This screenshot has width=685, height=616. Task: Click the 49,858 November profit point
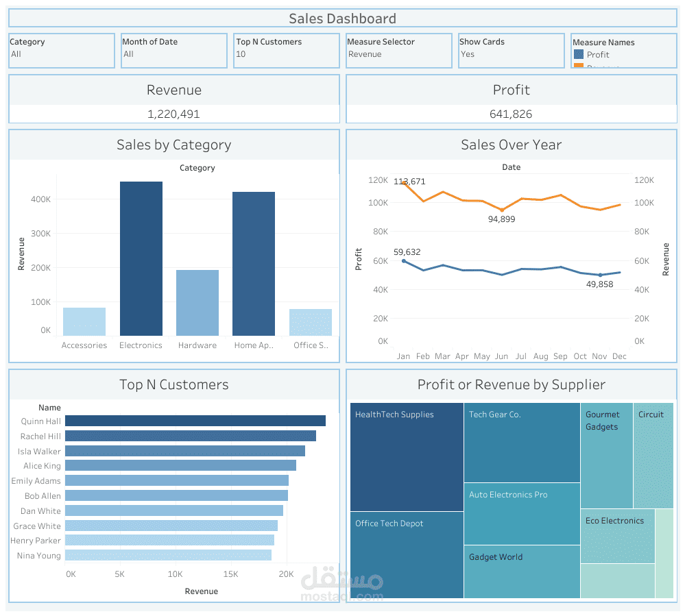[600, 275]
